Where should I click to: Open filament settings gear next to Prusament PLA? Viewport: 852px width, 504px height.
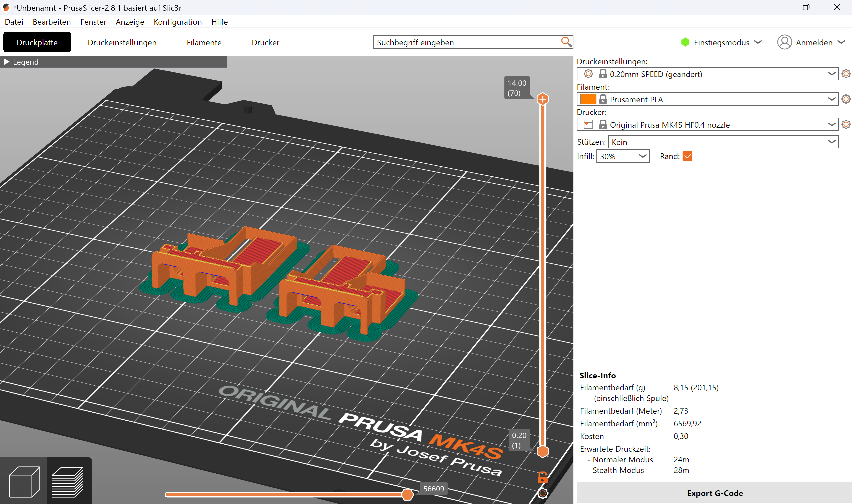click(846, 99)
